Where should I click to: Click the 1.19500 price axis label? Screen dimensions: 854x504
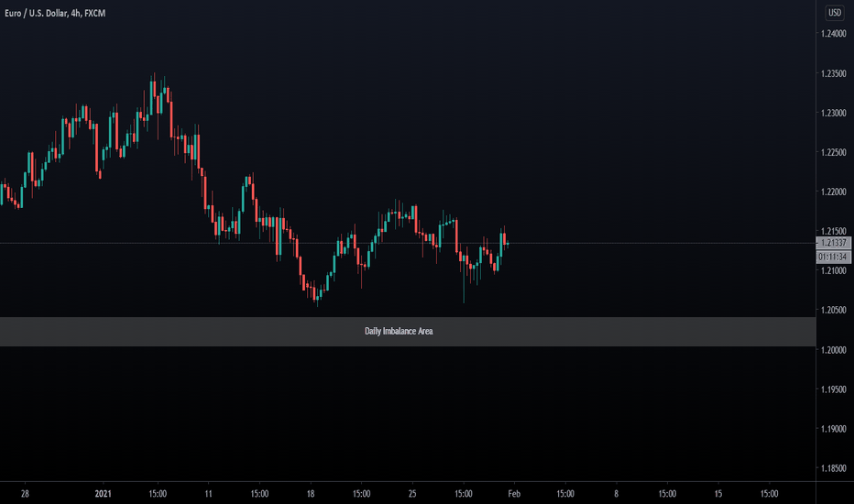[x=833, y=389]
